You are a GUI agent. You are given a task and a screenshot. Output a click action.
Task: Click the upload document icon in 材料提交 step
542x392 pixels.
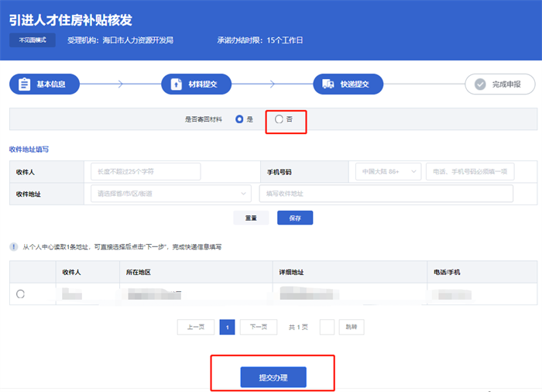(x=177, y=84)
